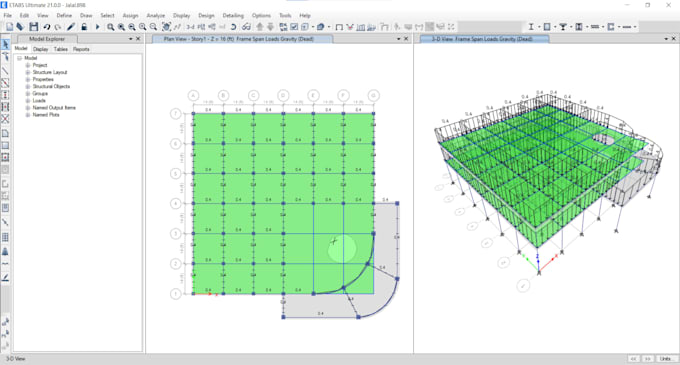The width and height of the screenshot is (680, 365).
Task: Click grid bubble 7 in plan view
Action: tap(176, 114)
